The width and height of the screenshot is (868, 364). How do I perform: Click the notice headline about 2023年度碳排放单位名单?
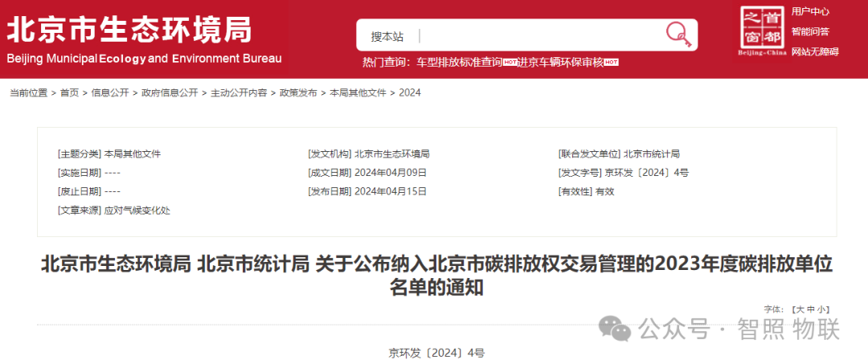click(x=436, y=276)
